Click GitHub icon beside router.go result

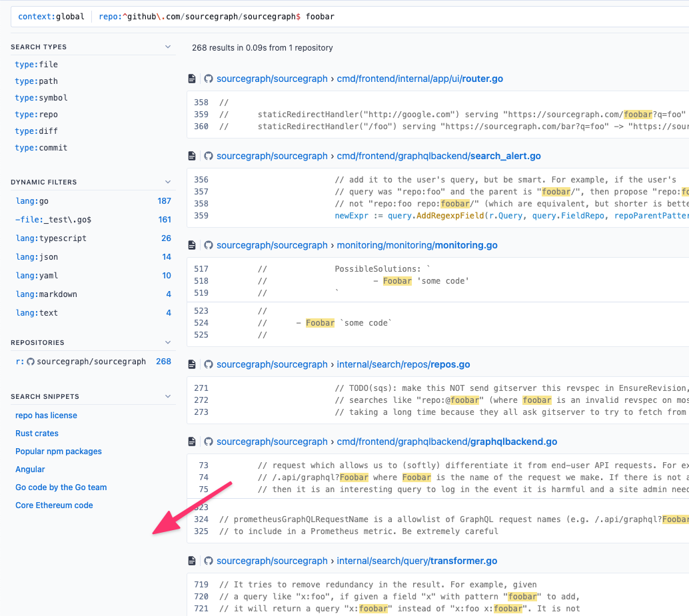[209, 79]
